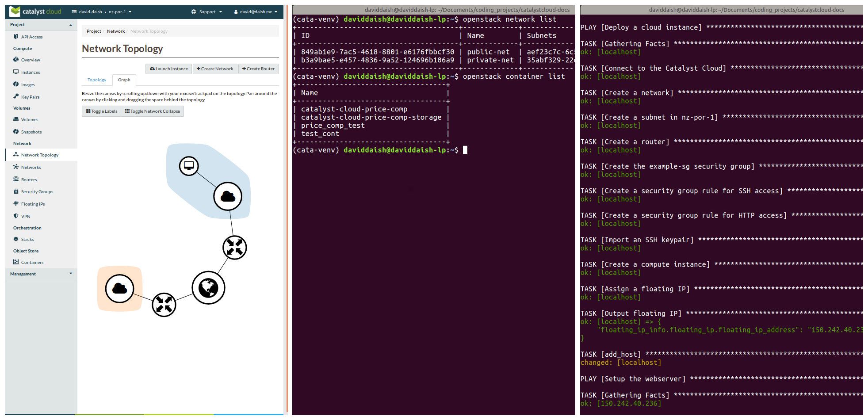Screen dimensions: 868x420
Task: Click Network Topology in the breadcrumb
Action: pyautogui.click(x=149, y=31)
